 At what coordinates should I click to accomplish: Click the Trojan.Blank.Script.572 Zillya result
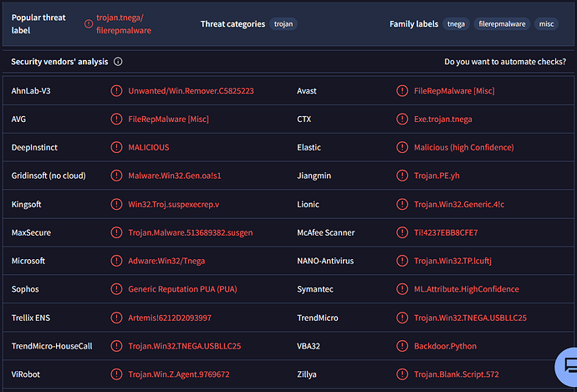[x=456, y=374]
